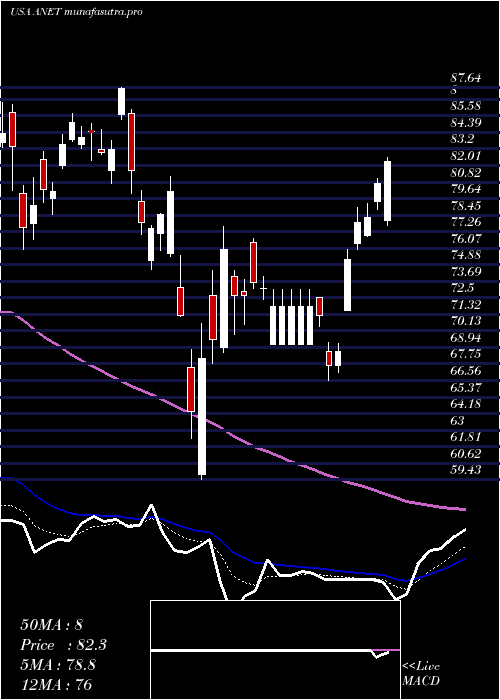The image size is (500, 700).
Task: Pick the 79.64 axis value
Action: tap(466, 189)
